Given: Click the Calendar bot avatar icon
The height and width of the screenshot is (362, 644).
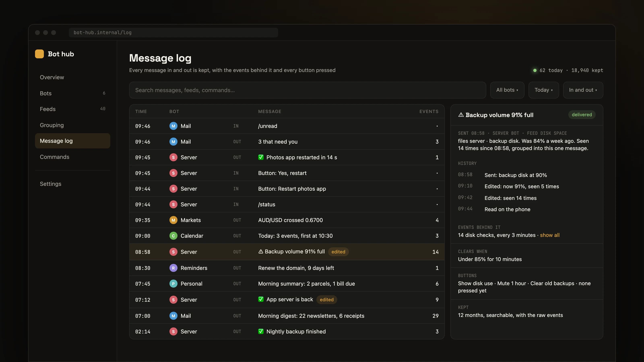Looking at the screenshot, I should 173,236.
